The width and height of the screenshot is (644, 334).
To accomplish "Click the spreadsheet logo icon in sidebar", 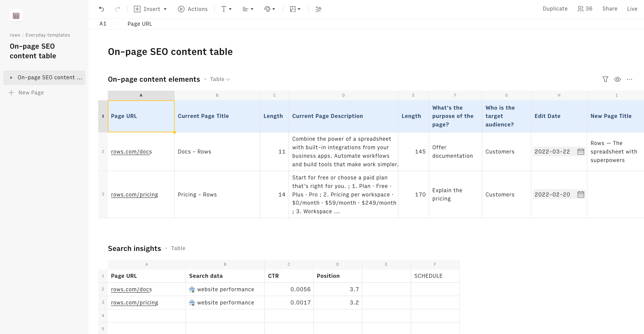I will tap(16, 16).
